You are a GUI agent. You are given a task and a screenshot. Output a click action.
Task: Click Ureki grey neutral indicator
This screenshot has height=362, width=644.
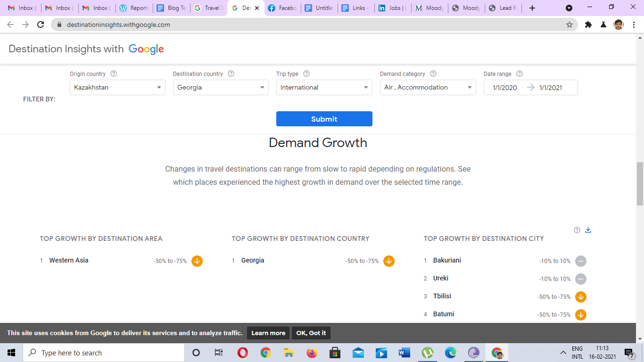(581, 279)
